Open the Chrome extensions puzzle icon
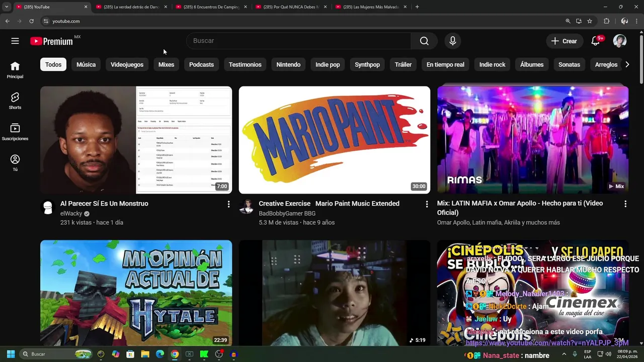 click(x=607, y=21)
